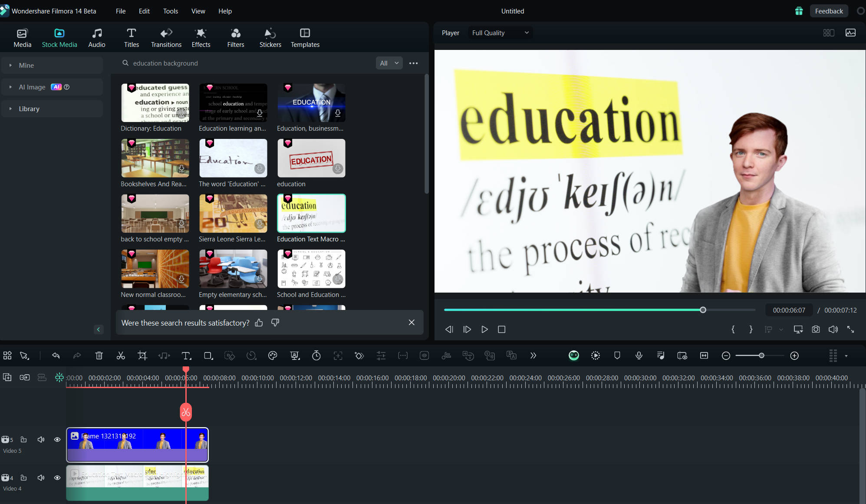The width and height of the screenshot is (866, 504).
Task: Expand the Mine section
Action: pyautogui.click(x=10, y=66)
